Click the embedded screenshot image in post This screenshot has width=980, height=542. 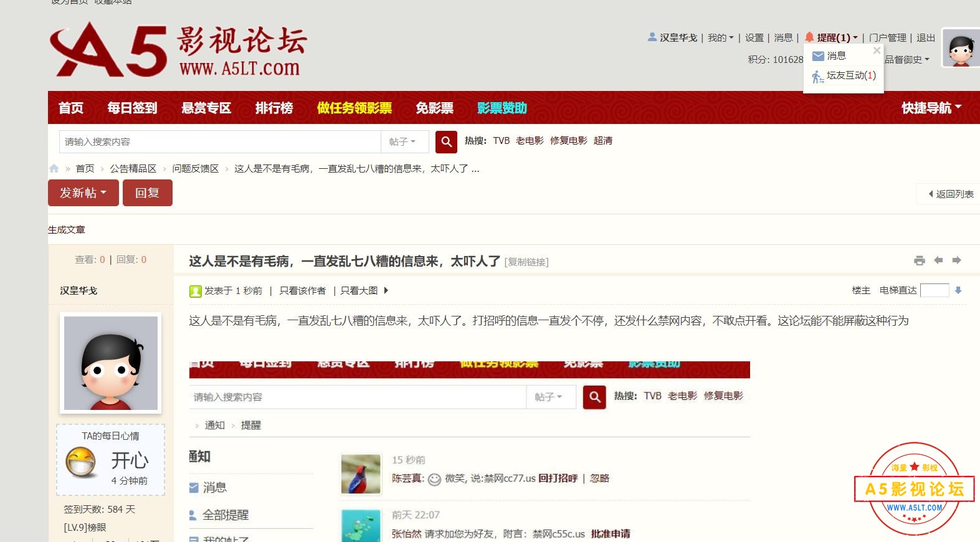pos(470,451)
